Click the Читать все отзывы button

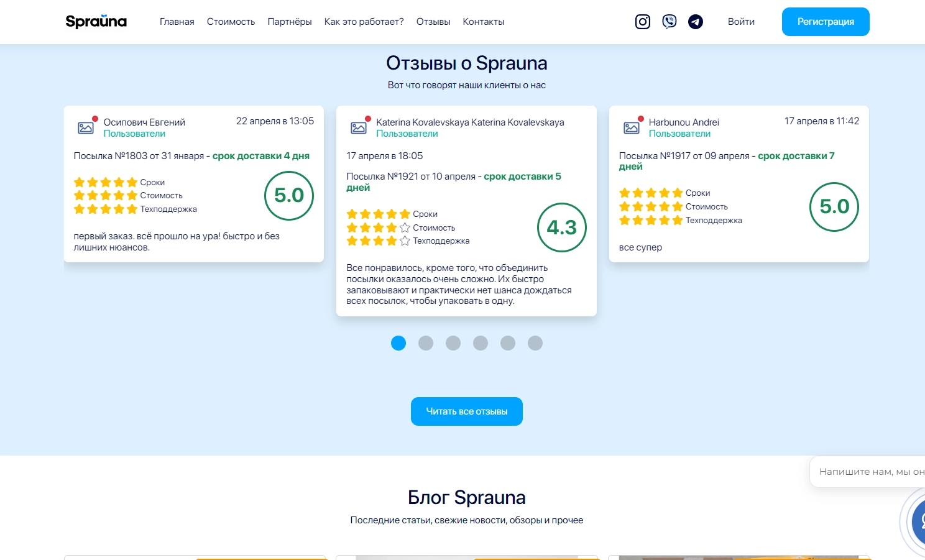[x=467, y=411]
